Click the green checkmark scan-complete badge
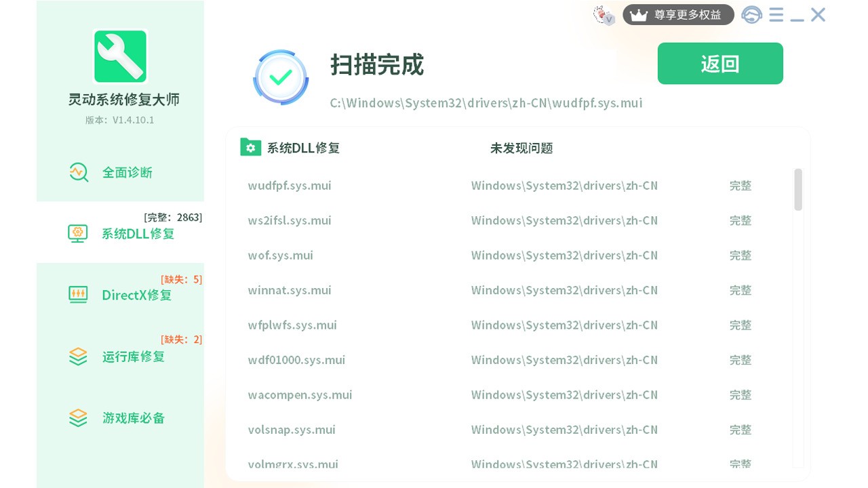The height and width of the screenshot is (488, 868). coord(281,77)
